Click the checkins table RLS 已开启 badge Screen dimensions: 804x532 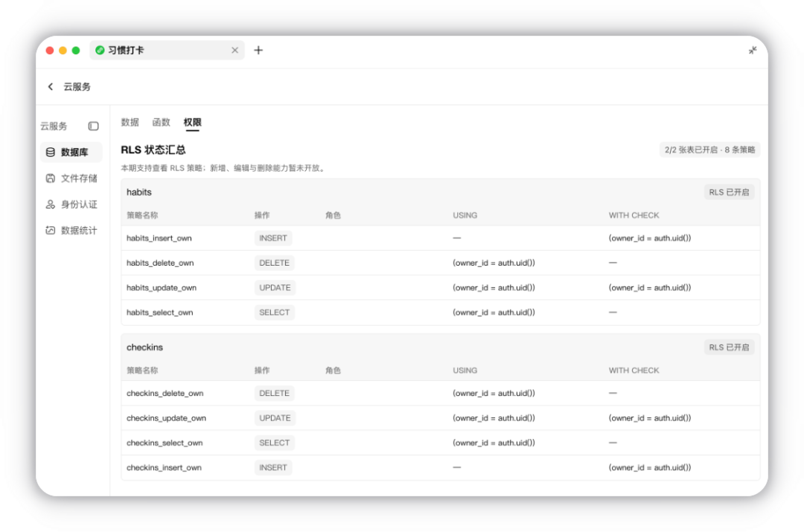(729, 347)
